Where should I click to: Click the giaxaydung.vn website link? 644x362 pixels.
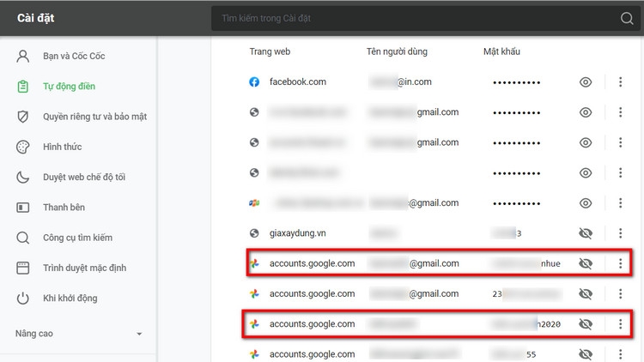298,233
